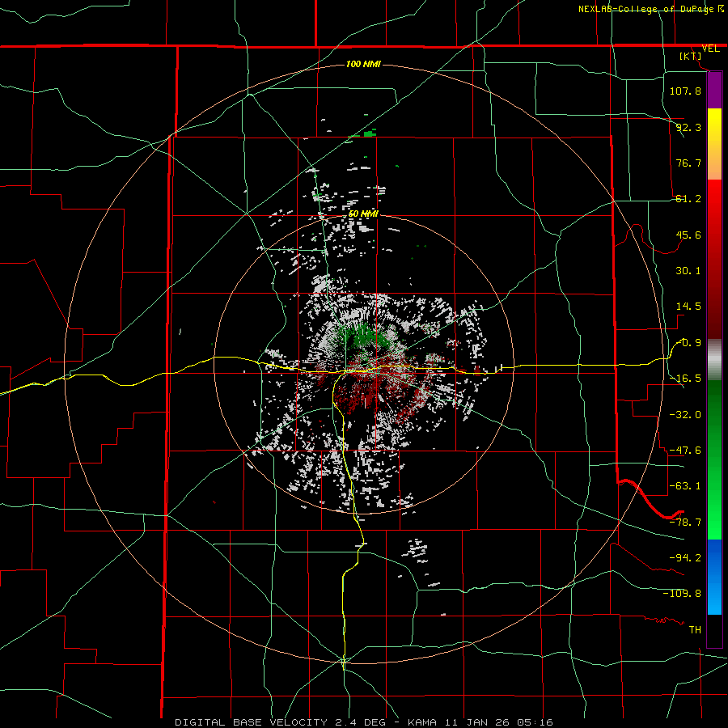Click the KAMA station identifier in the caption
The width and height of the screenshot is (728, 728).
422,722
